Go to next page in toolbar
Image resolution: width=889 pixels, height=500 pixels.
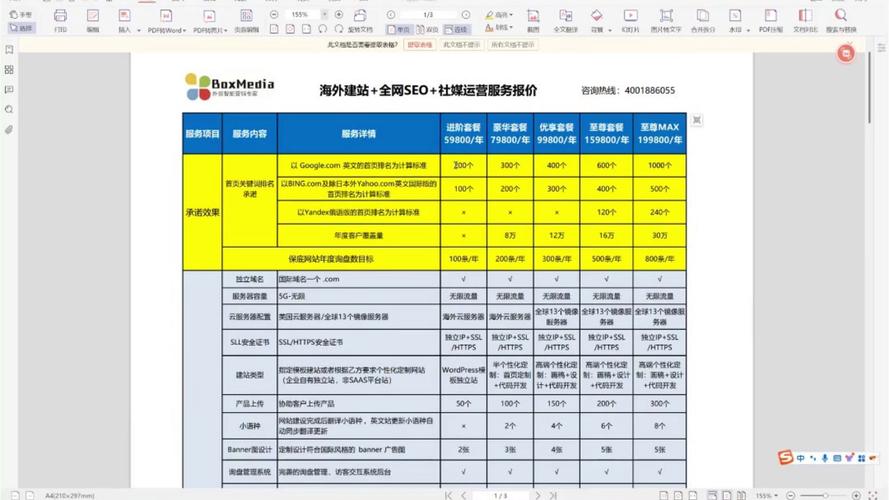465,14
